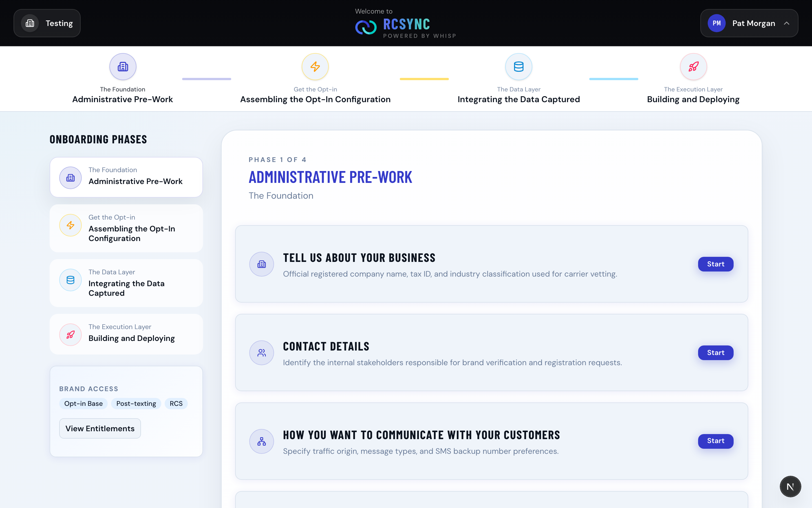Click the Opt-in Base brand access tag

coord(83,404)
